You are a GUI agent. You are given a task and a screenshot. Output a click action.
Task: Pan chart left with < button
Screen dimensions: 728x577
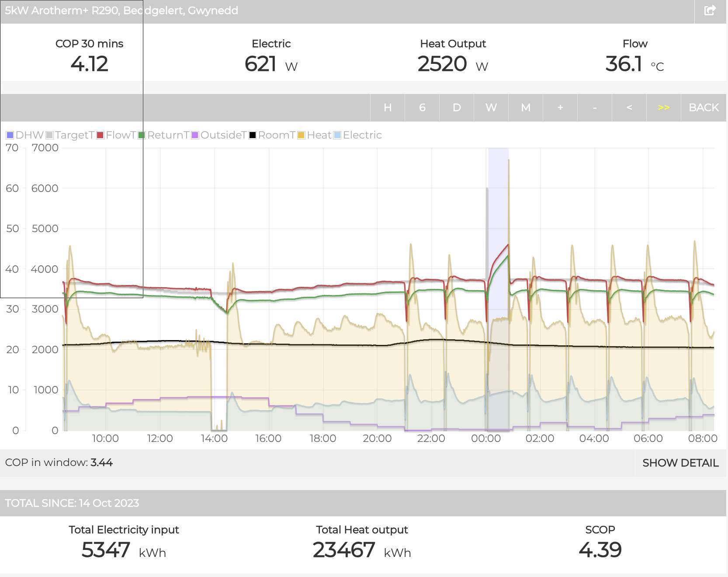[x=629, y=108]
